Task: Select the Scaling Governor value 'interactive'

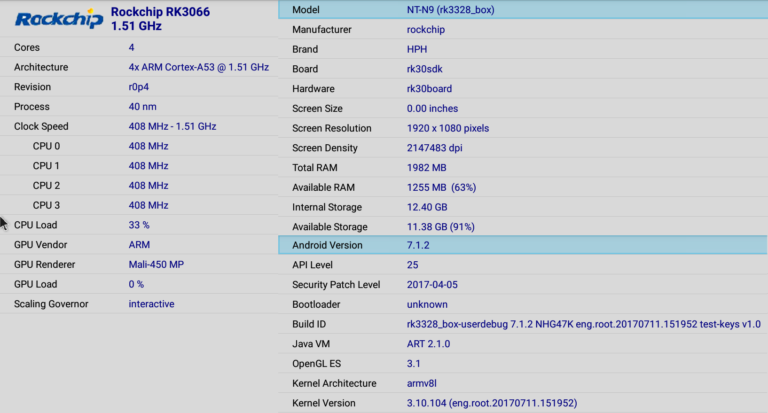Action: (x=151, y=304)
